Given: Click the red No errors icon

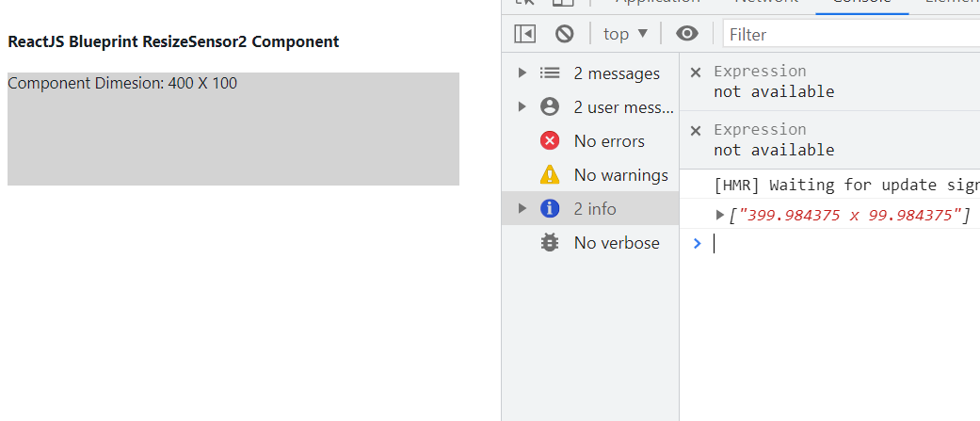Looking at the screenshot, I should 550,141.
